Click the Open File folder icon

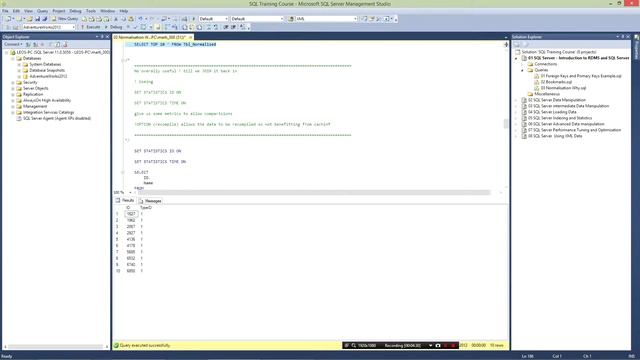click(x=30, y=19)
